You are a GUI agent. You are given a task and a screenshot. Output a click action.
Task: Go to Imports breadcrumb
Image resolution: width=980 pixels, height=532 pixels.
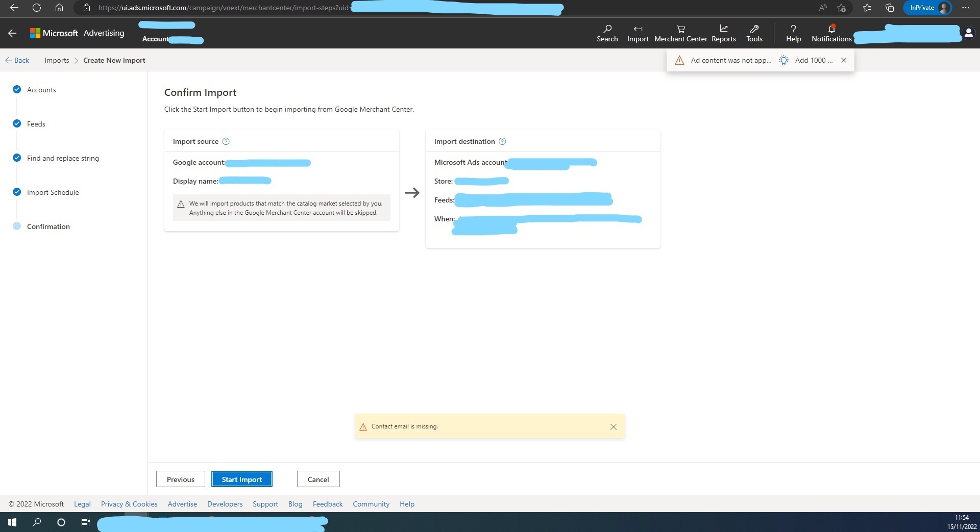click(57, 60)
